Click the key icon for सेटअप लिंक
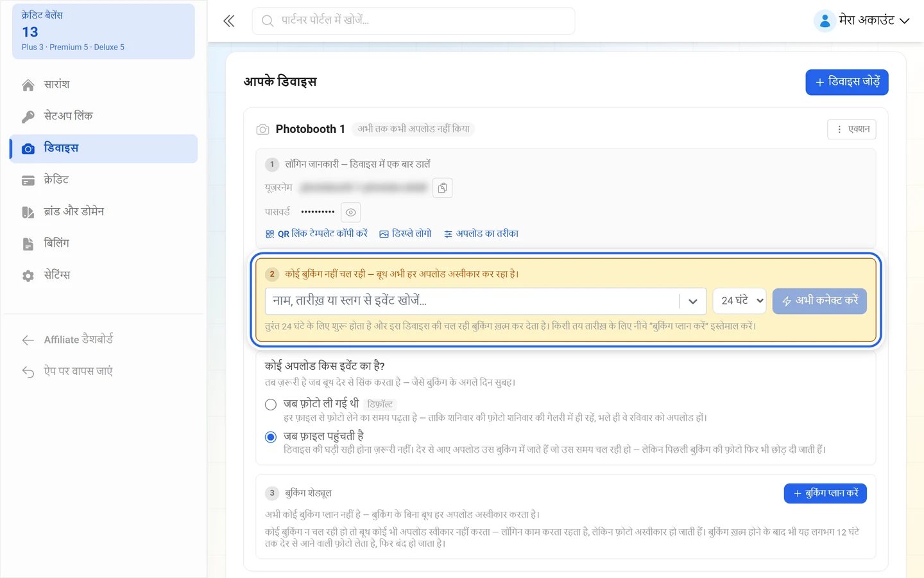 [28, 116]
